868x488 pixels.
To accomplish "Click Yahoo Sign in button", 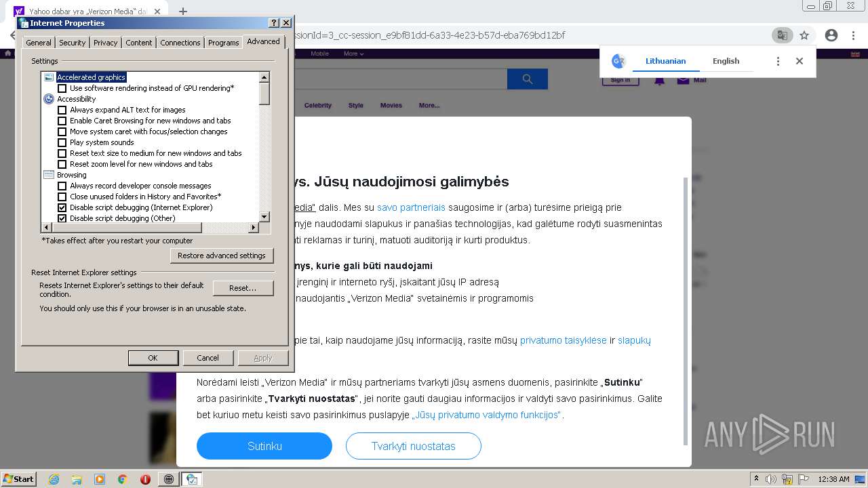I will pyautogui.click(x=620, y=80).
